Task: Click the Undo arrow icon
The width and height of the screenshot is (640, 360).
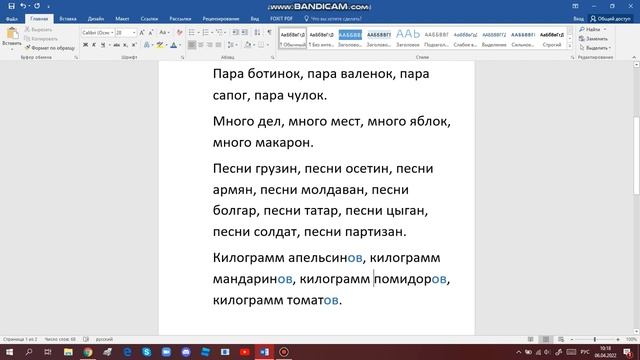Action: pyautogui.click(x=23, y=6)
